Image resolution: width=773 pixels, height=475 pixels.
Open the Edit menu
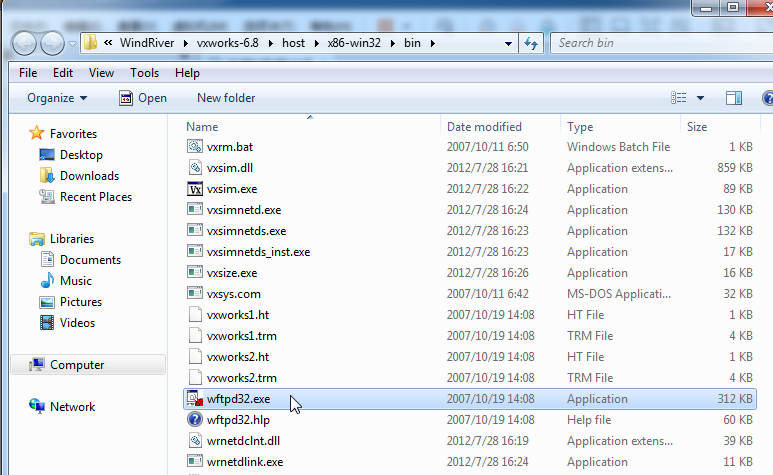click(63, 73)
